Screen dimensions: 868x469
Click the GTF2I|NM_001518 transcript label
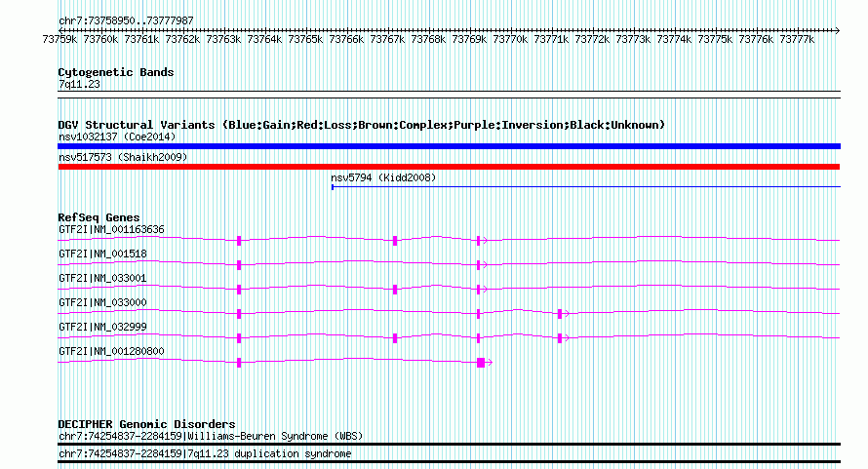point(103,254)
